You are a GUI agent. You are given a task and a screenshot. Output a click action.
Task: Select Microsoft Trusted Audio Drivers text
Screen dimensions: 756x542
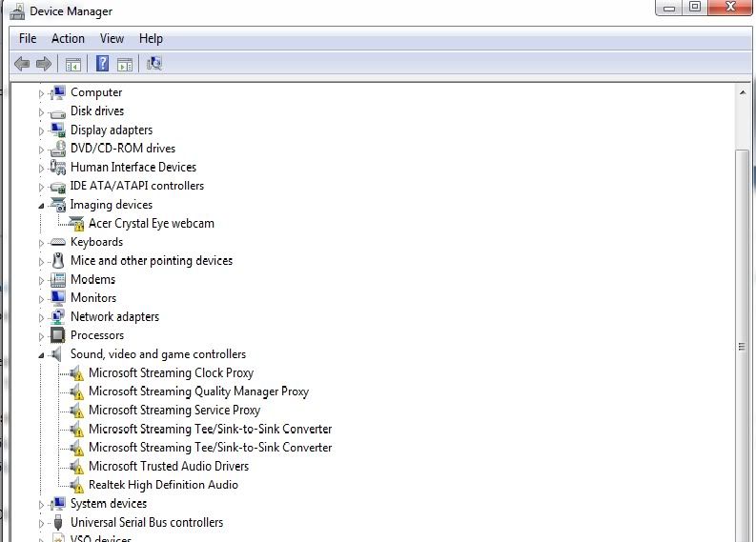[169, 467]
